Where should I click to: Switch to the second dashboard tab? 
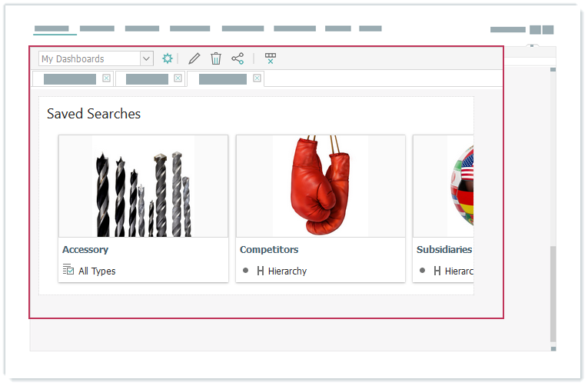(147, 79)
